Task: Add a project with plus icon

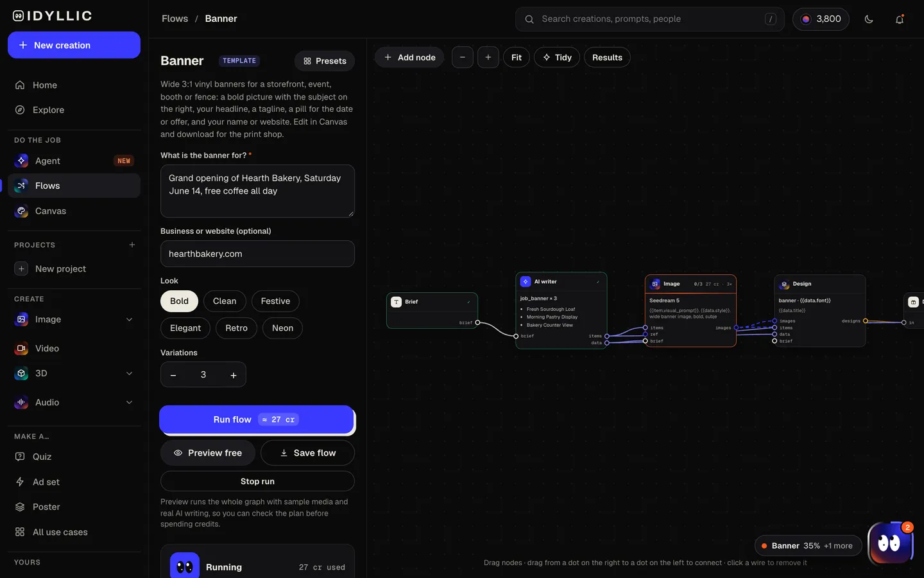Action: (x=132, y=245)
